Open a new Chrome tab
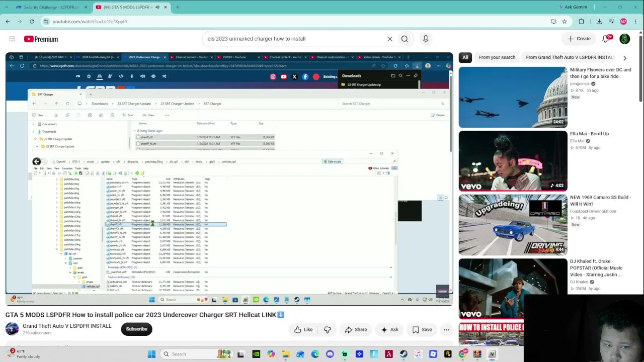This screenshot has width=644, height=362. [177, 7]
